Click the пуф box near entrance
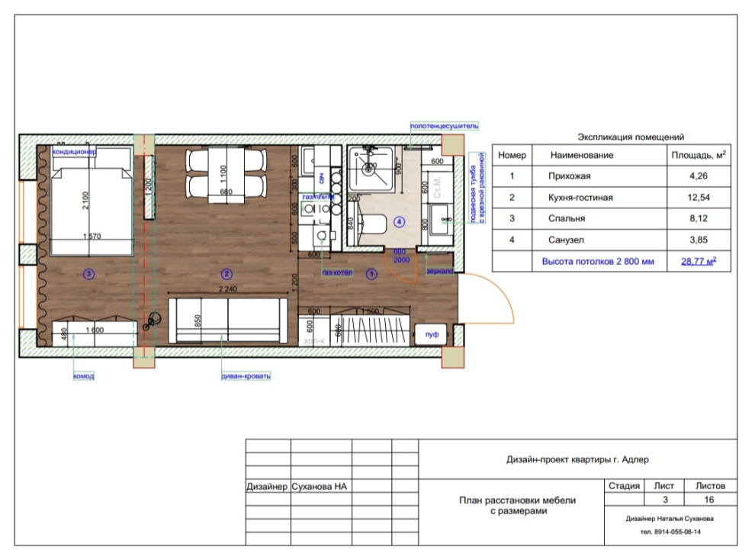Viewport: 755px width, 560px height. point(432,334)
